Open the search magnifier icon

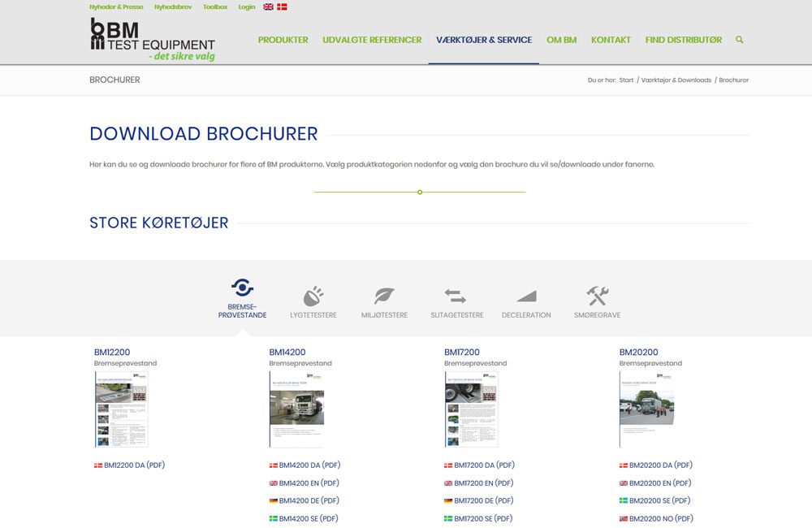(x=739, y=39)
